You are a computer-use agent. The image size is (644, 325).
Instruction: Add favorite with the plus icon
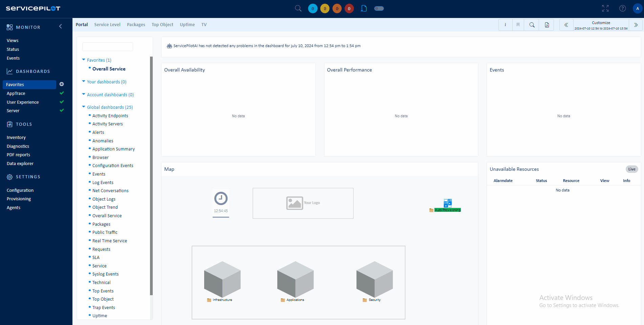coord(62,84)
